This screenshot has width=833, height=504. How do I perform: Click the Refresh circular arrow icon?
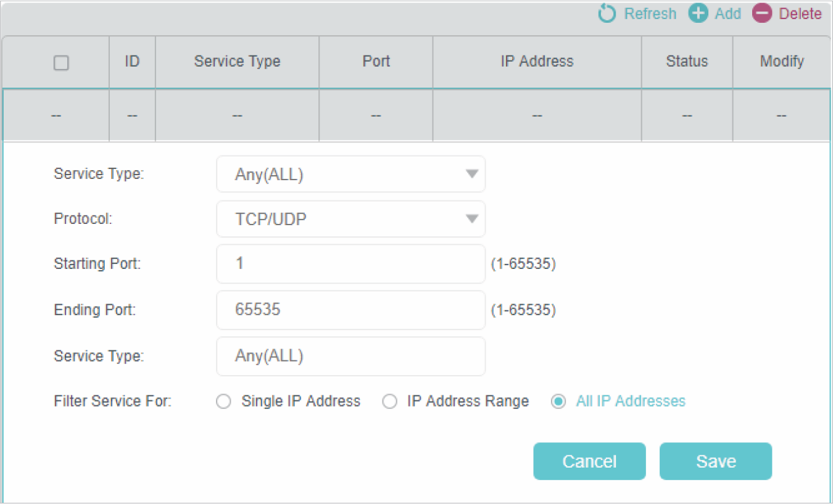[607, 14]
